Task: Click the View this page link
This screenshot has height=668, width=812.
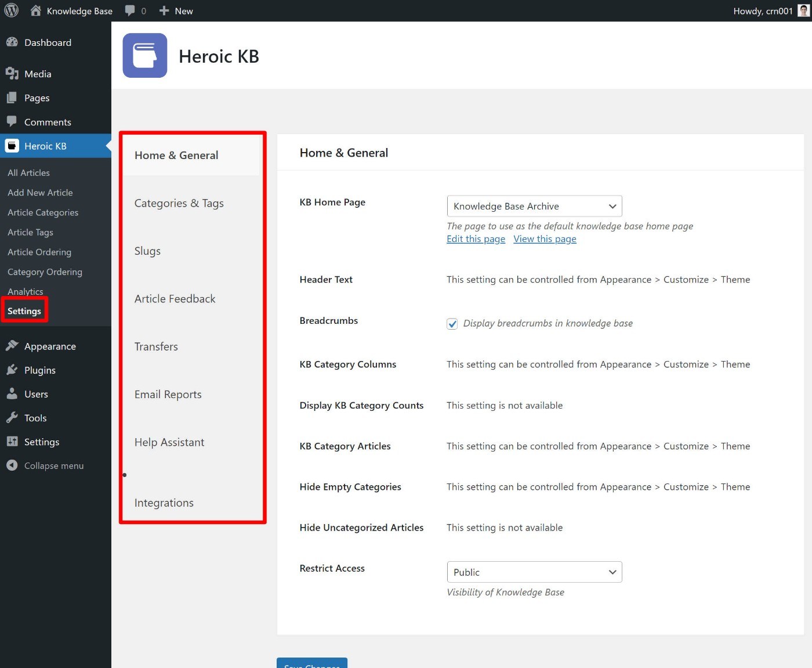Action: 545,239
